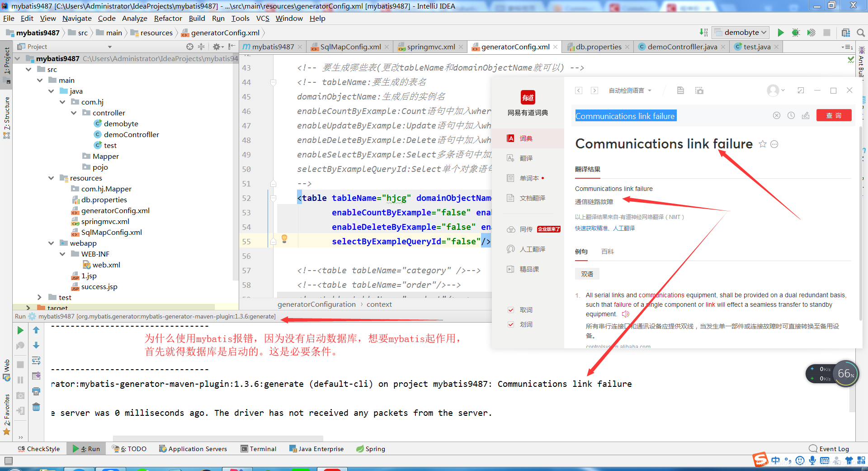Rerun the mybatis9487 run configuration
Screen dimensions: 868x471
20,331
